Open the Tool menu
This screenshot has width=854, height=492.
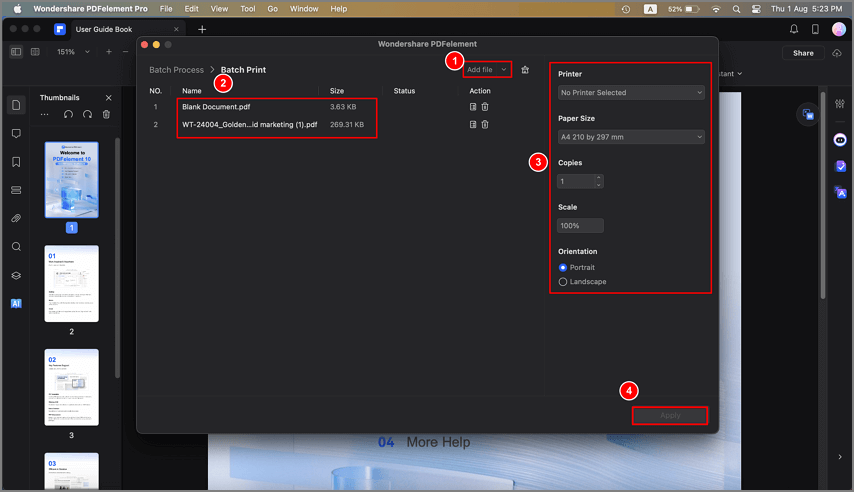(248, 9)
